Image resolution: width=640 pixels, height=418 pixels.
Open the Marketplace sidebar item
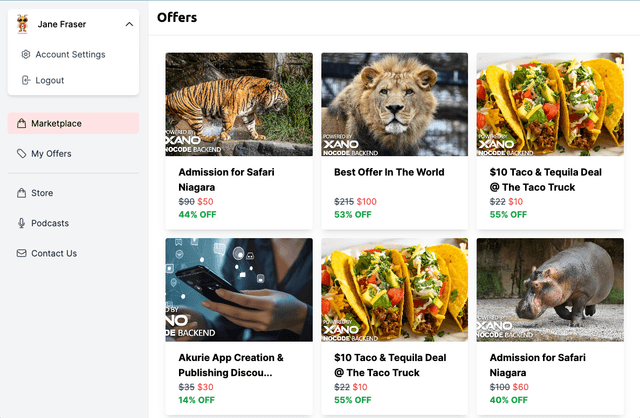point(56,124)
